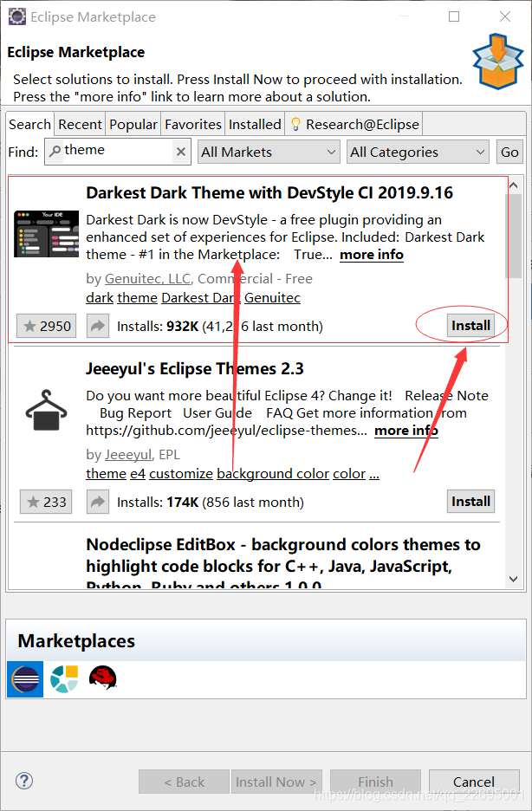Favorite Darkest Dark Theme with 2950 star

coord(47,326)
